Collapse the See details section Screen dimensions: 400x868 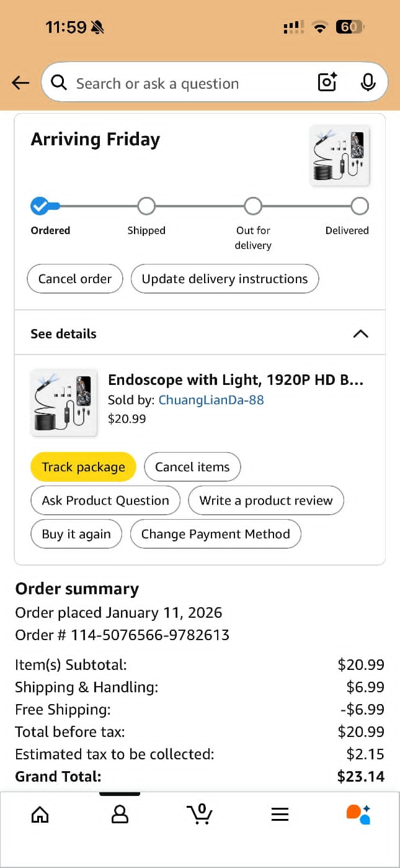point(360,334)
